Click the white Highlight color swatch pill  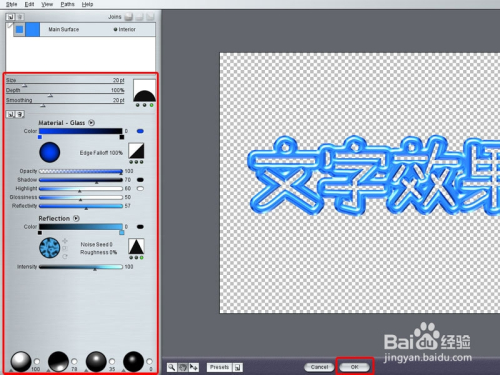point(140,188)
